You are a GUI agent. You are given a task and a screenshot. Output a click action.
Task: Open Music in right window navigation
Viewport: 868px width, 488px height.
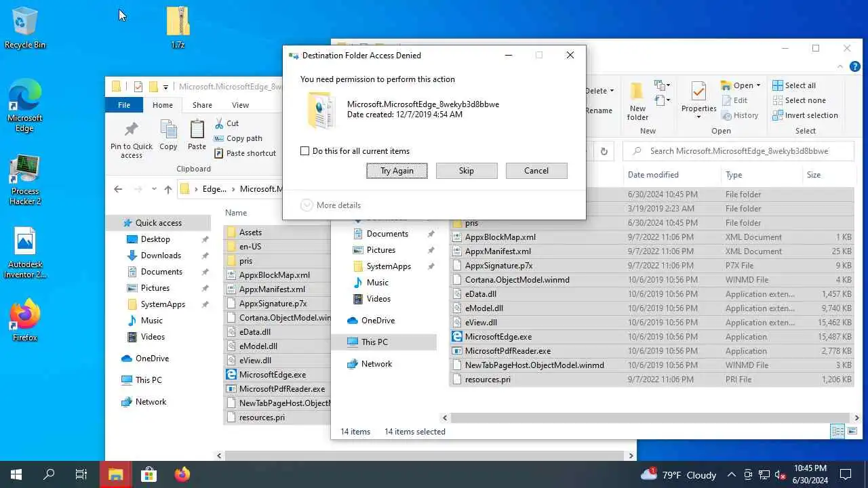(x=377, y=283)
